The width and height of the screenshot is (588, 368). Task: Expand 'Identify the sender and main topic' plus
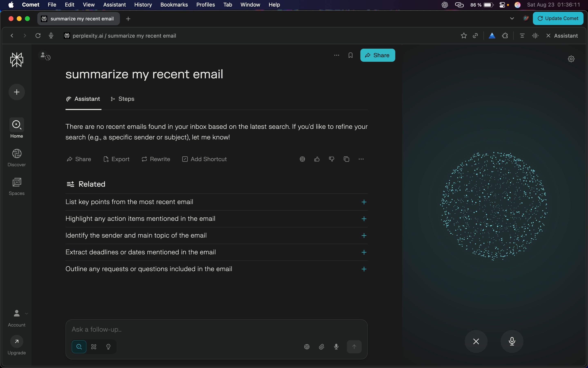click(364, 236)
